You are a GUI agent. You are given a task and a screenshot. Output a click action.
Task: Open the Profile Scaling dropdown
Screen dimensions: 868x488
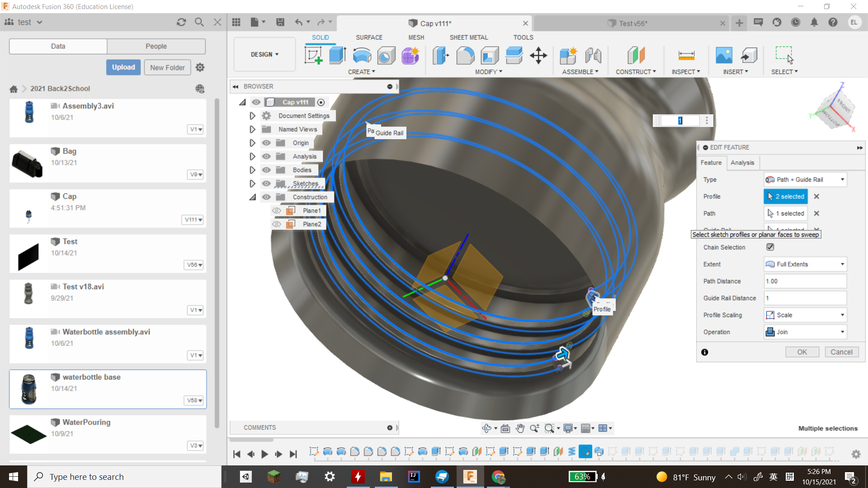pos(842,315)
